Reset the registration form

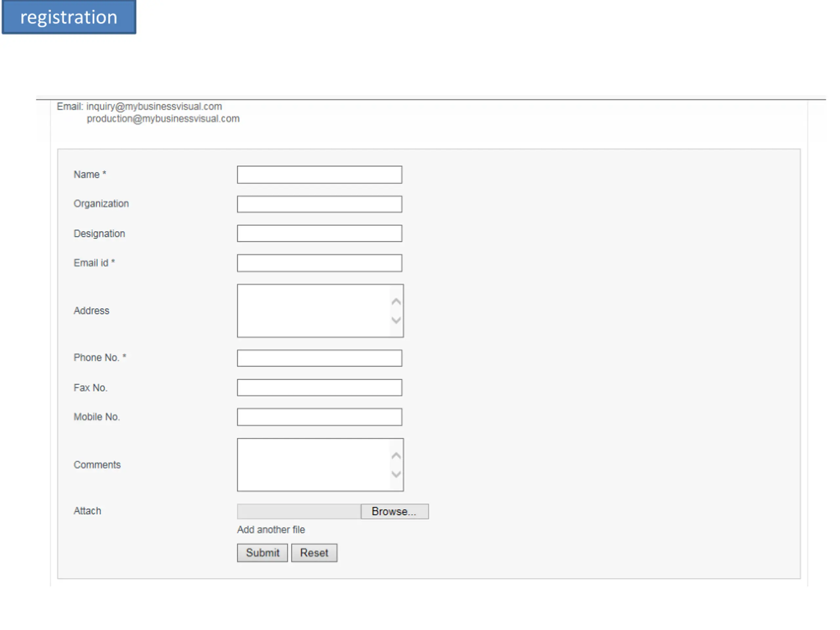pyautogui.click(x=314, y=553)
